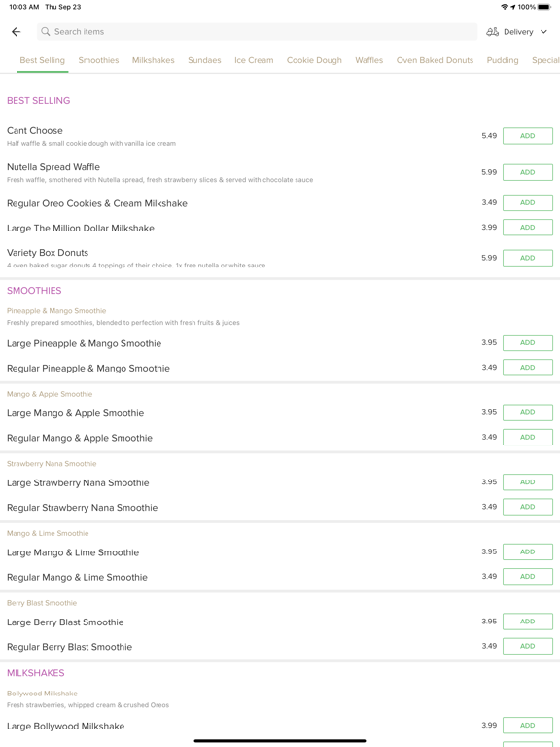Select the Cookie Dough tab

point(314,60)
